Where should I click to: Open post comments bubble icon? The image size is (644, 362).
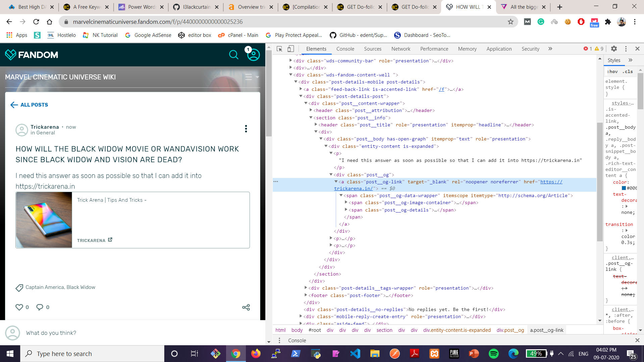pos(40,307)
